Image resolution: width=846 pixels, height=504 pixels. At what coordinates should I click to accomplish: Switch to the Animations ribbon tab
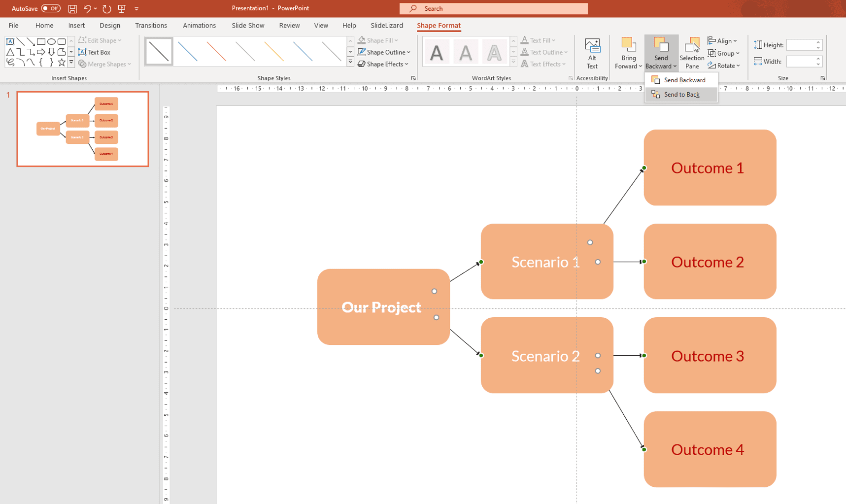199,25
